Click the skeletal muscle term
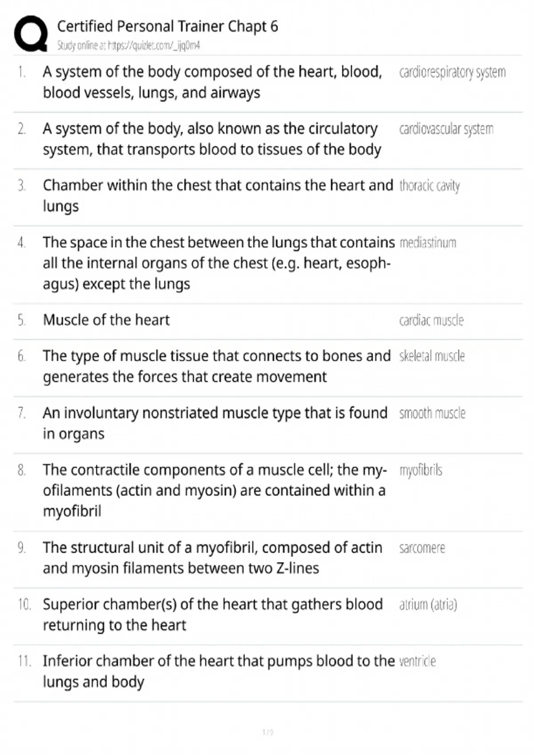 [432, 356]
